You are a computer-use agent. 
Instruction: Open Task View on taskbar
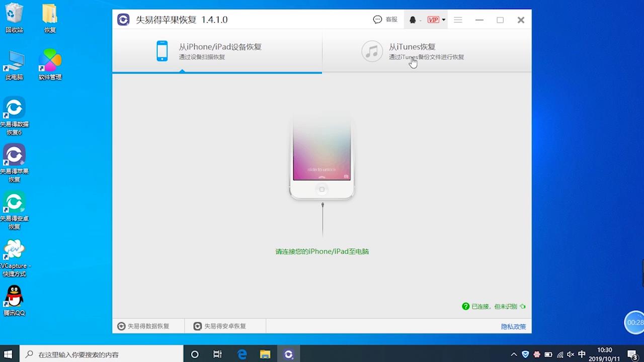pyautogui.click(x=217, y=354)
